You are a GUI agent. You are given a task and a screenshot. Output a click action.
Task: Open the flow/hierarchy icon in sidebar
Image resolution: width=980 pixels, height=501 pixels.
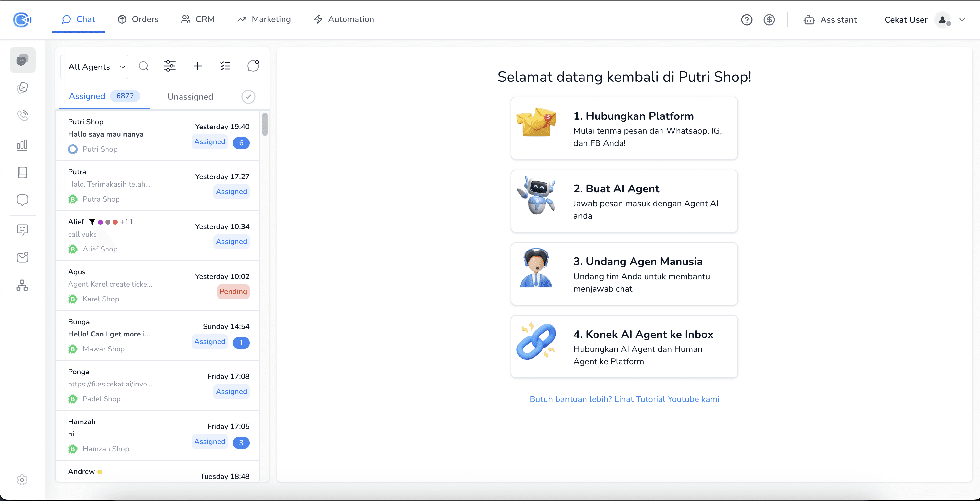tap(22, 285)
